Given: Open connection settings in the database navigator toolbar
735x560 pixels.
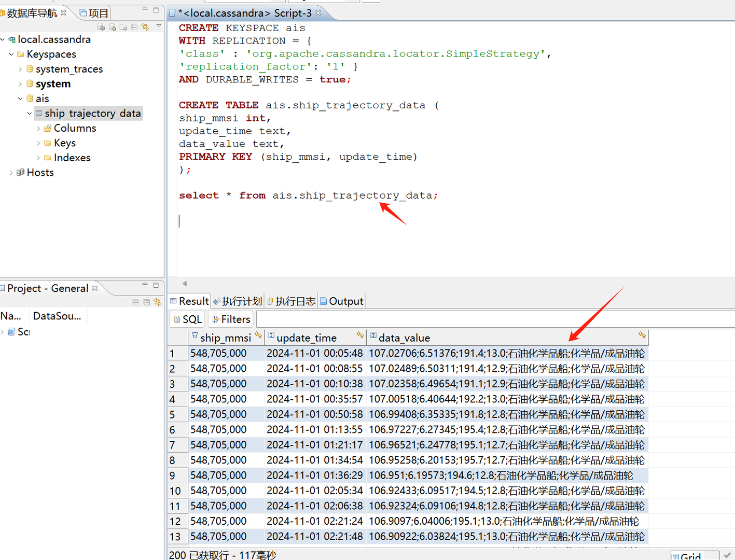Looking at the screenshot, I should point(101,27).
